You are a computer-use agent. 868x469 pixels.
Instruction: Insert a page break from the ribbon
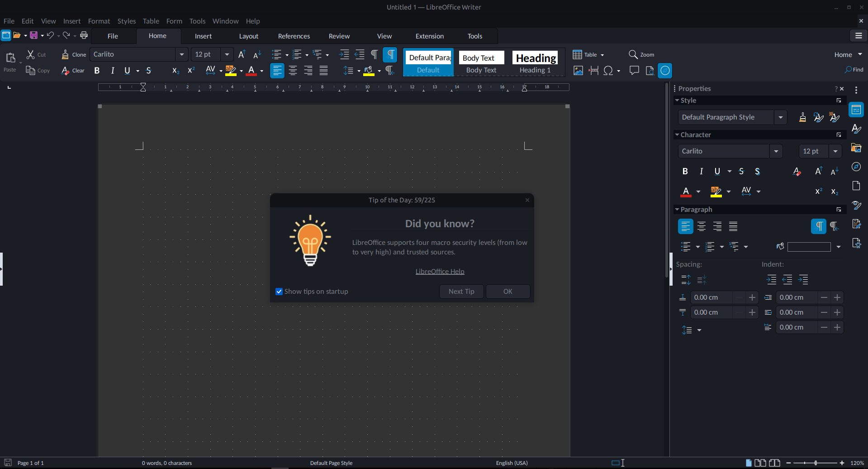pyautogui.click(x=593, y=71)
